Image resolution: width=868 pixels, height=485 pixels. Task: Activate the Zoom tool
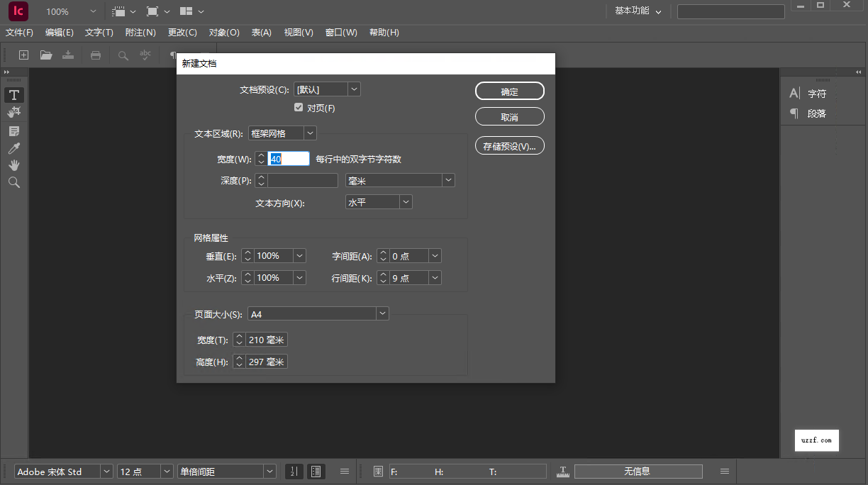13,182
